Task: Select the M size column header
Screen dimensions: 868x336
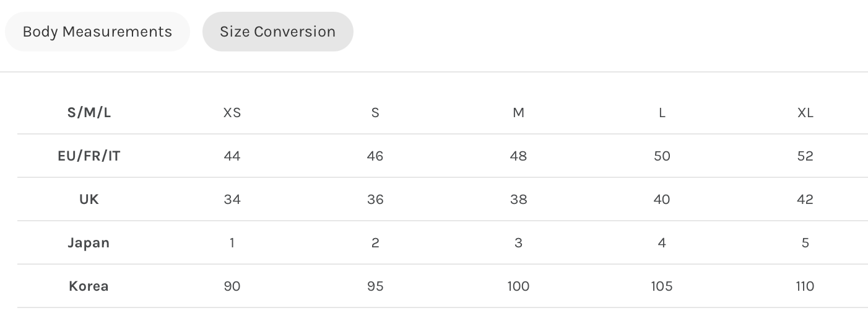Action: pos(519,112)
